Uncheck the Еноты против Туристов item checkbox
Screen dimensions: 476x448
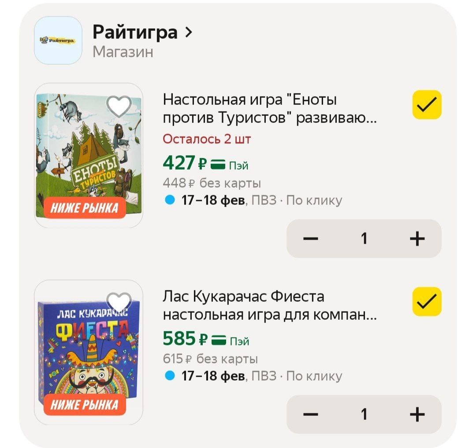(x=426, y=105)
